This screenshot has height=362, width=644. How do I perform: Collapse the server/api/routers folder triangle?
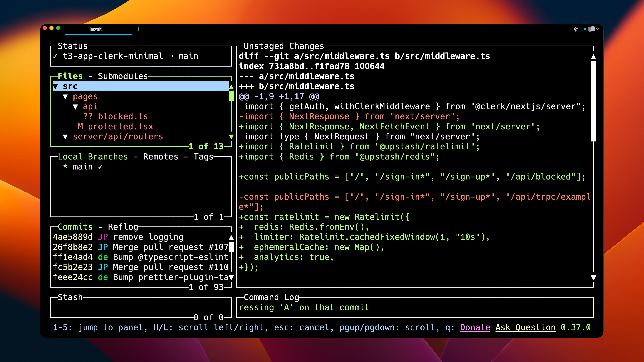[65, 137]
